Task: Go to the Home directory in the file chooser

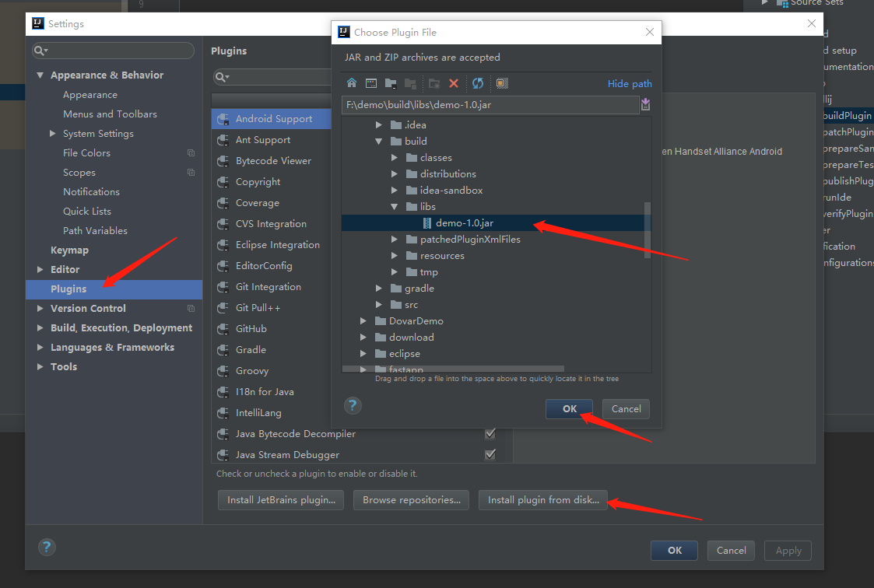Action: point(352,83)
